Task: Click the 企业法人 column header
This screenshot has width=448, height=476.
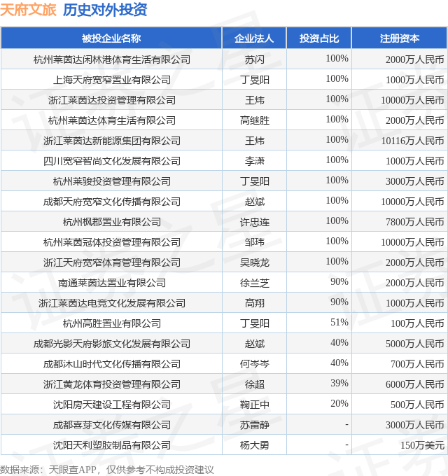Action: click(254, 38)
